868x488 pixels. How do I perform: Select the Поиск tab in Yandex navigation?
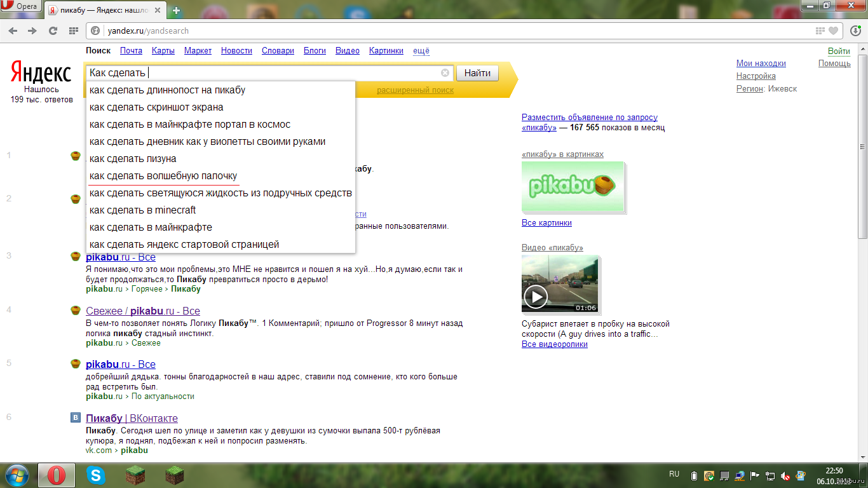pyautogui.click(x=98, y=51)
